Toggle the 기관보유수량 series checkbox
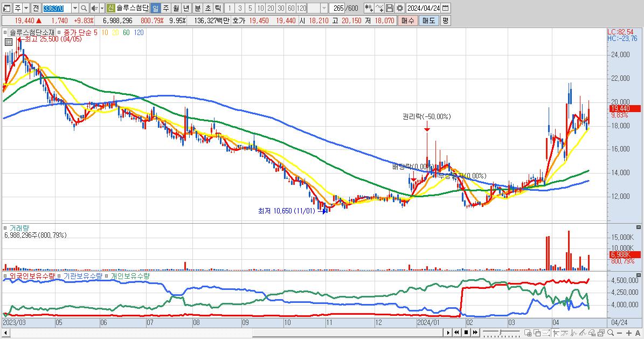This screenshot has height=339, width=644. click(59, 276)
